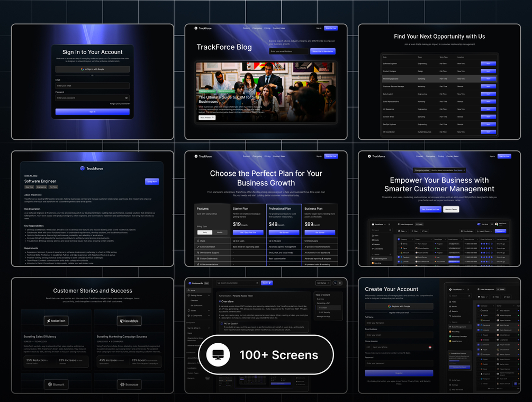
Task: Click Biomark logo in Customer Stories
Action: pos(56,385)
